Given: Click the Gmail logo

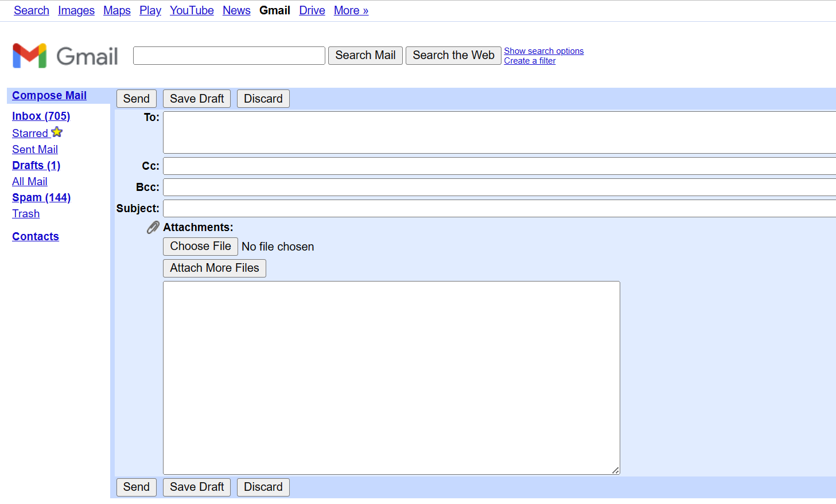Looking at the screenshot, I should (x=64, y=56).
